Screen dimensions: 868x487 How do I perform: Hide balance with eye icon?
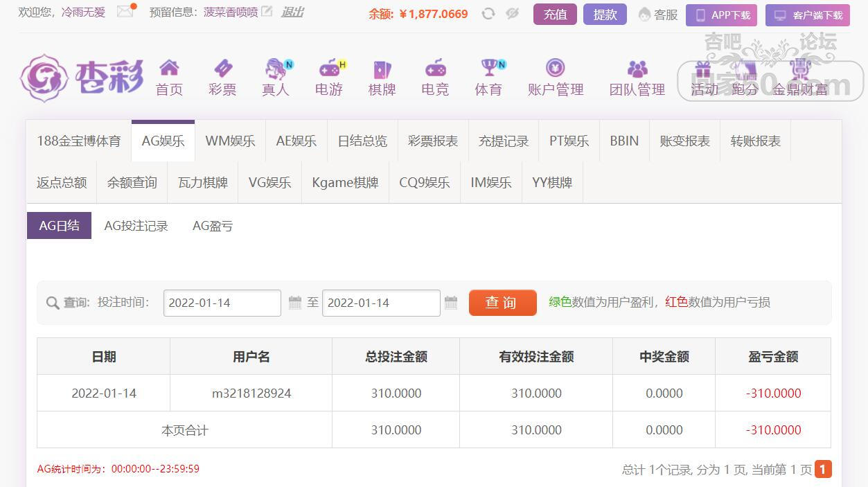tap(513, 13)
